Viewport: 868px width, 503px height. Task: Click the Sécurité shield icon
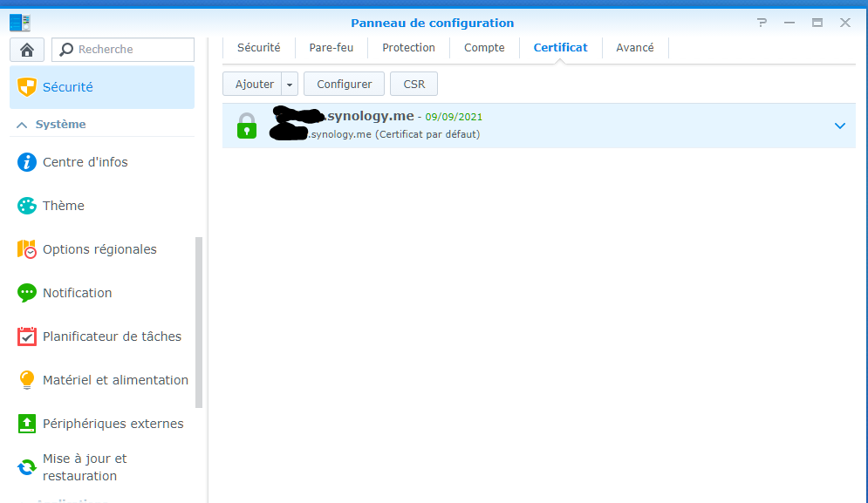[26, 87]
